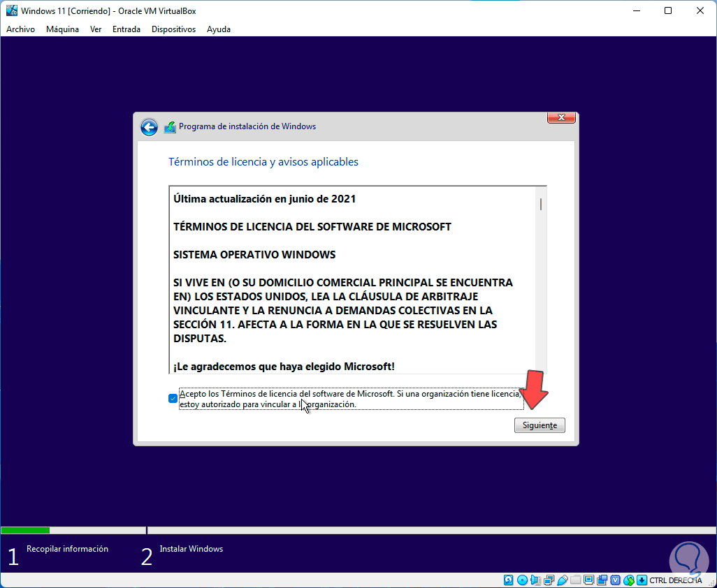The image size is (717, 588).
Task: Click the heading Términos de licencia y avisos aplicables
Action: coord(263,162)
